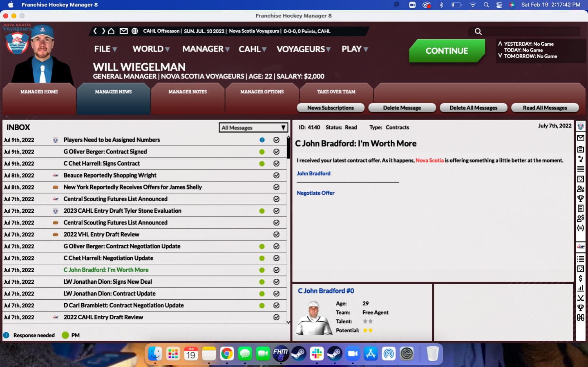
Task: Toggle check mark for Beauce Shopping Wright message
Action: pyautogui.click(x=277, y=176)
